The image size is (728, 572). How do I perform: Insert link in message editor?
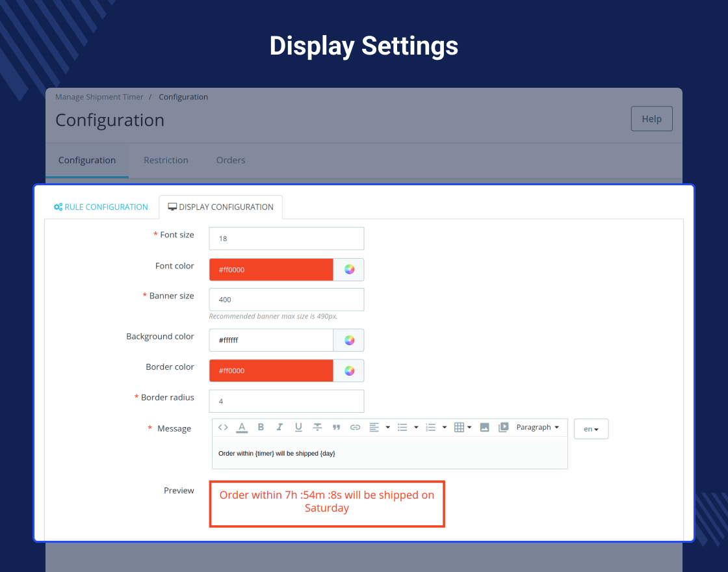pos(355,427)
